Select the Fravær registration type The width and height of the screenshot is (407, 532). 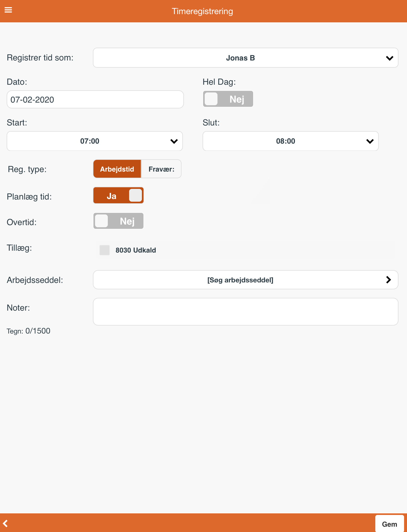[x=161, y=169]
